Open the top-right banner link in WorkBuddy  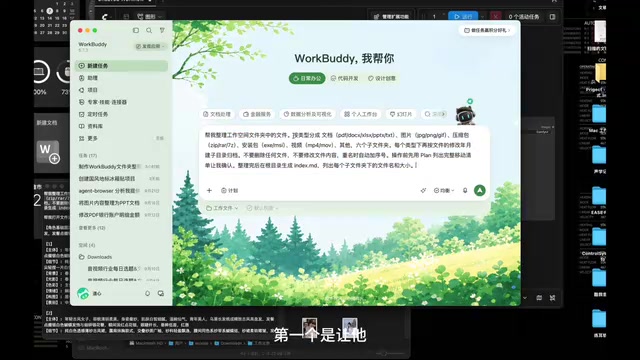(487, 30)
